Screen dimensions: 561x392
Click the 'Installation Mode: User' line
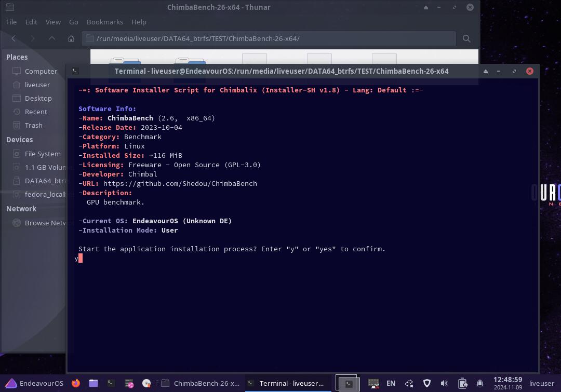128,231
